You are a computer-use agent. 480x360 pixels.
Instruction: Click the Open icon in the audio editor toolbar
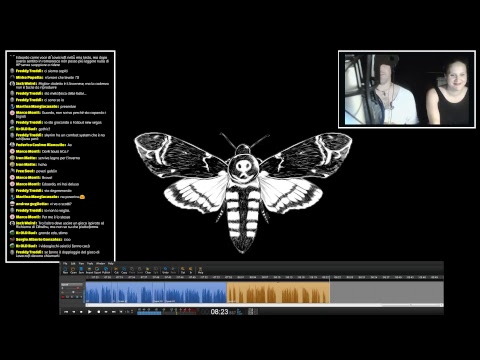click(x=73, y=270)
